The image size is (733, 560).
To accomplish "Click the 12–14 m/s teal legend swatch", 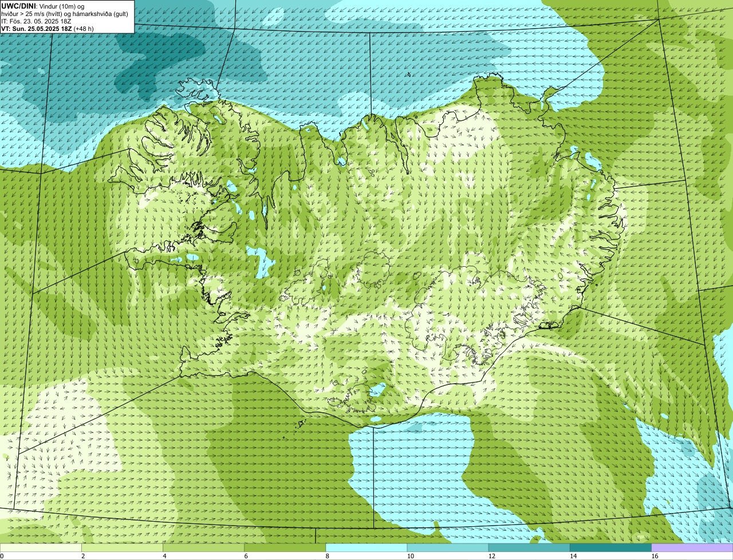I will pos(529,547).
